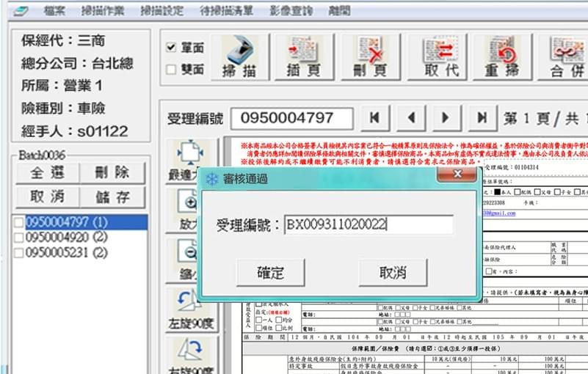The height and width of the screenshot is (374, 588).
Task: Click the 儲存 save button
Action: pyautogui.click(x=112, y=197)
